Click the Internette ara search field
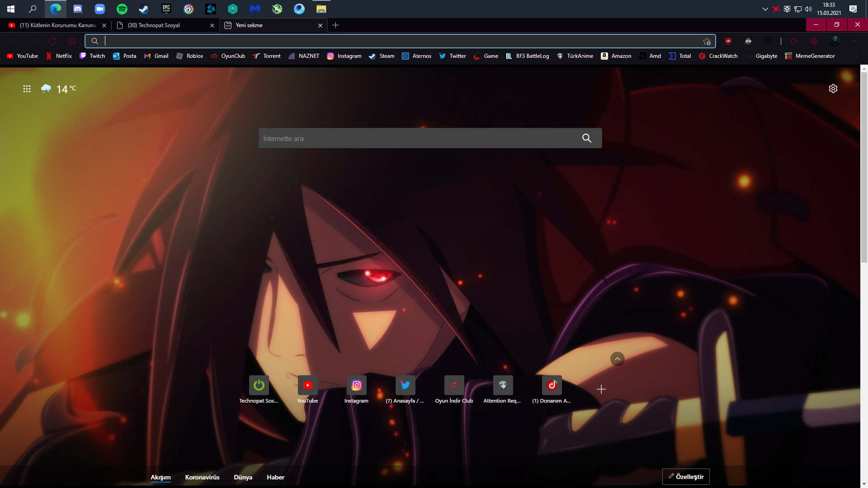The height and width of the screenshot is (488, 868). (x=416, y=138)
